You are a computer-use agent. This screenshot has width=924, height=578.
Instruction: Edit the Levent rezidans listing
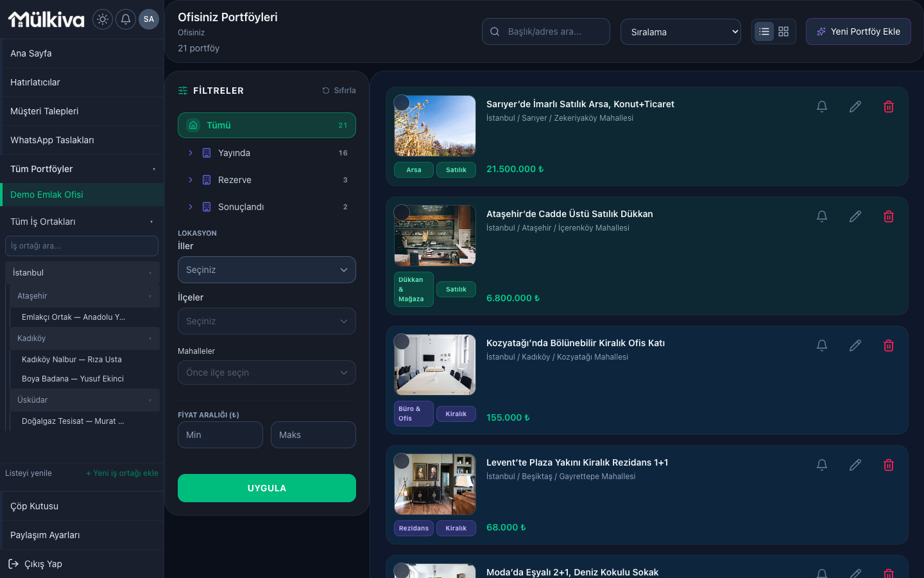(855, 465)
